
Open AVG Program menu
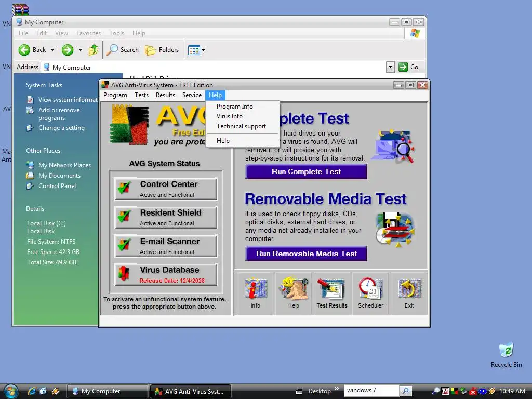click(115, 96)
